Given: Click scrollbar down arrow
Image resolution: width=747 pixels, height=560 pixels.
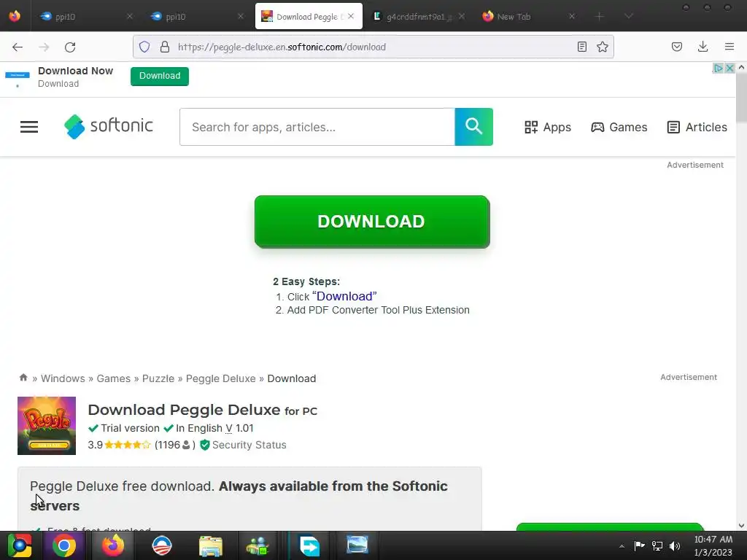Looking at the screenshot, I should point(741,526).
